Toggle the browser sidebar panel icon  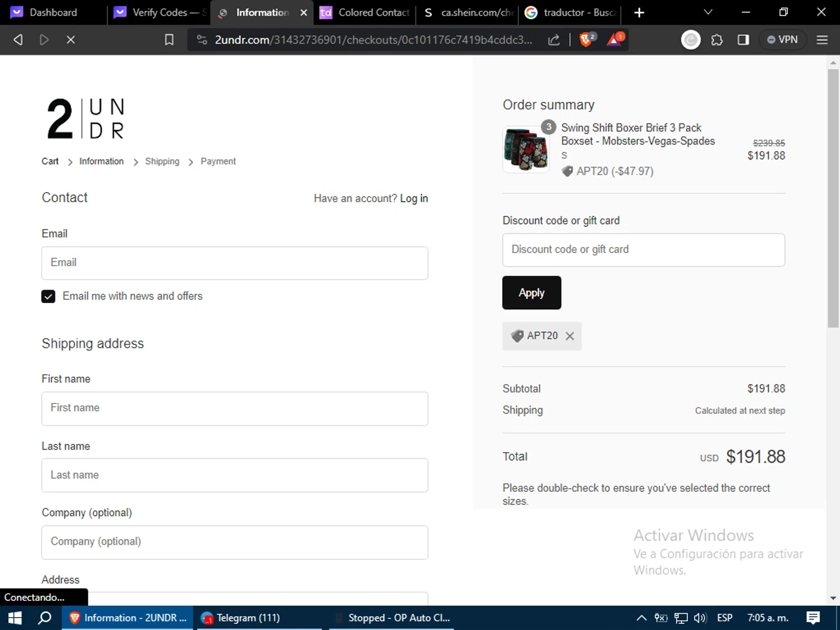click(x=743, y=40)
